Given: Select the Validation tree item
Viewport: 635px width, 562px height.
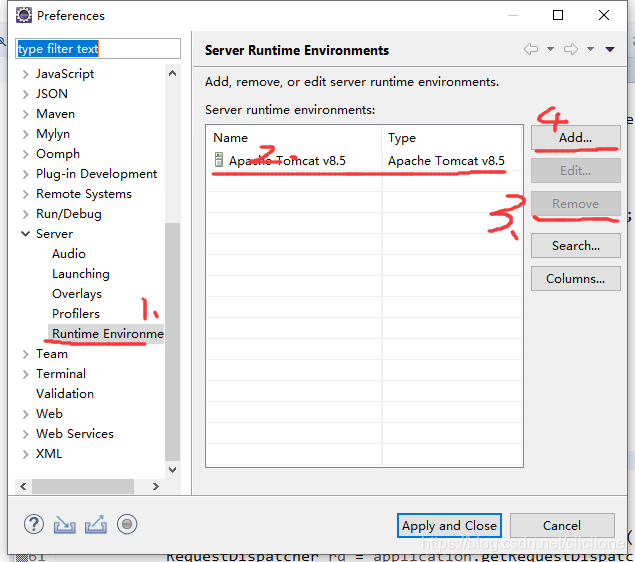Looking at the screenshot, I should click(x=65, y=394).
